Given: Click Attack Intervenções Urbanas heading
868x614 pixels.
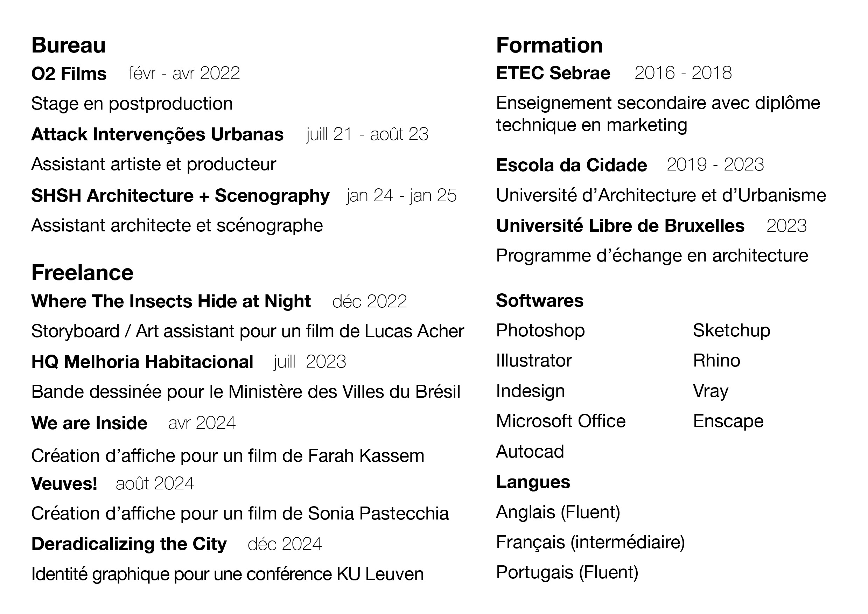Looking at the screenshot, I should tap(157, 134).
